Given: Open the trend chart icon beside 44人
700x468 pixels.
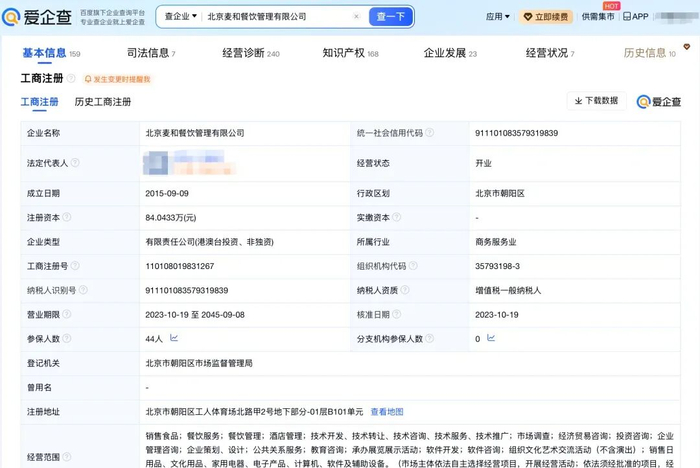Looking at the screenshot, I should [x=174, y=338].
